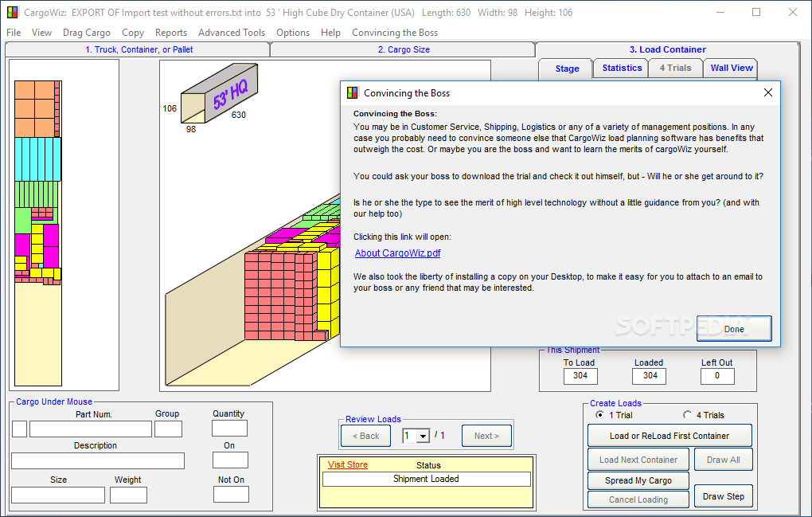Image resolution: width=812 pixels, height=517 pixels.
Task: Click Load or ReLoad First Container
Action: (669, 437)
